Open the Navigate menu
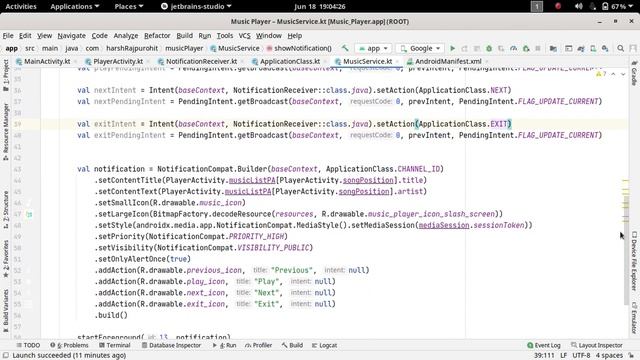The width and height of the screenshot is (640, 360). [71, 36]
